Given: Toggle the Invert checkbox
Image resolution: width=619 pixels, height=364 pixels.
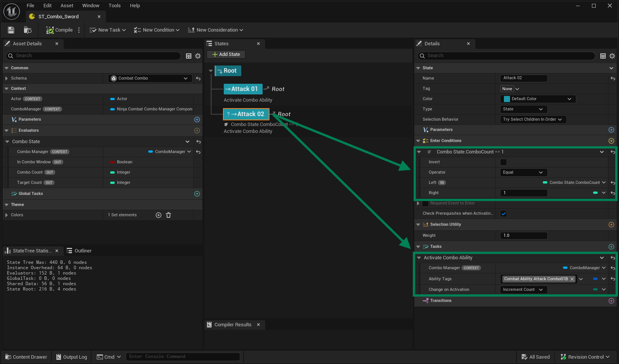Looking at the screenshot, I should click(x=504, y=162).
